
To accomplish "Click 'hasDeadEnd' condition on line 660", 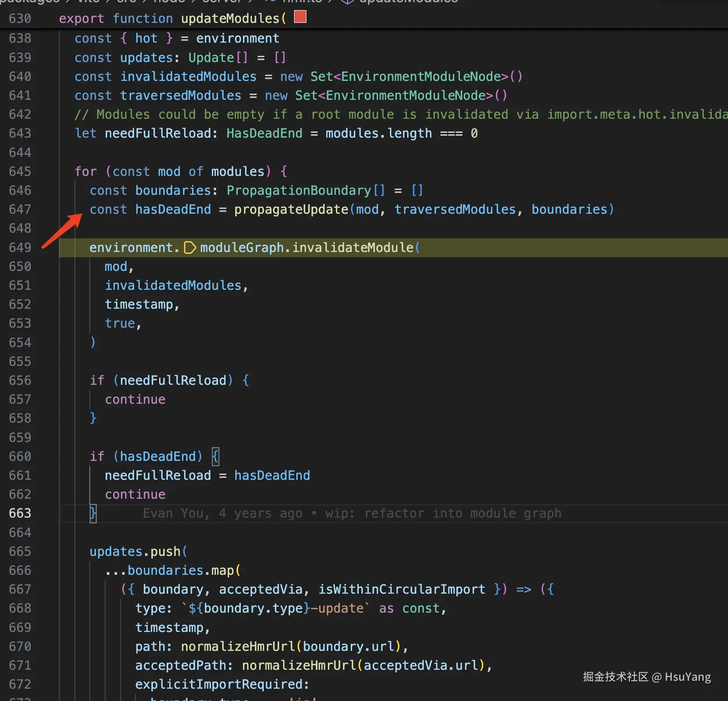I will (x=158, y=456).
